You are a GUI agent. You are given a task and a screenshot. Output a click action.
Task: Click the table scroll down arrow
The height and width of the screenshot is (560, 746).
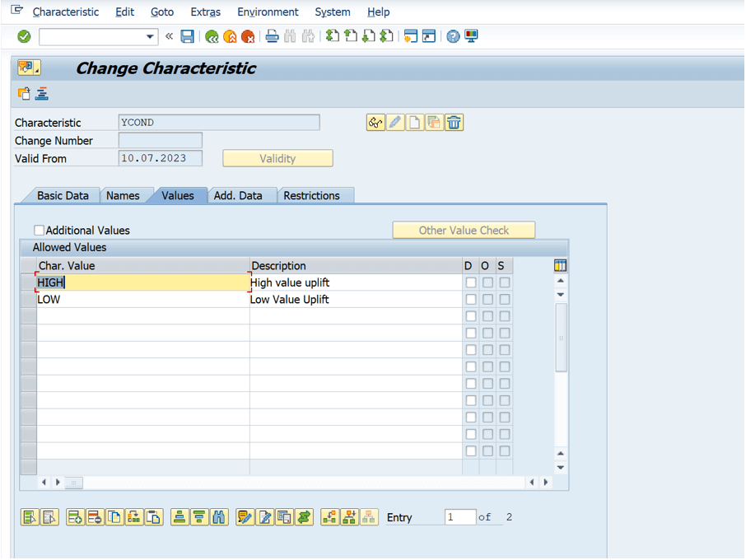click(x=561, y=467)
